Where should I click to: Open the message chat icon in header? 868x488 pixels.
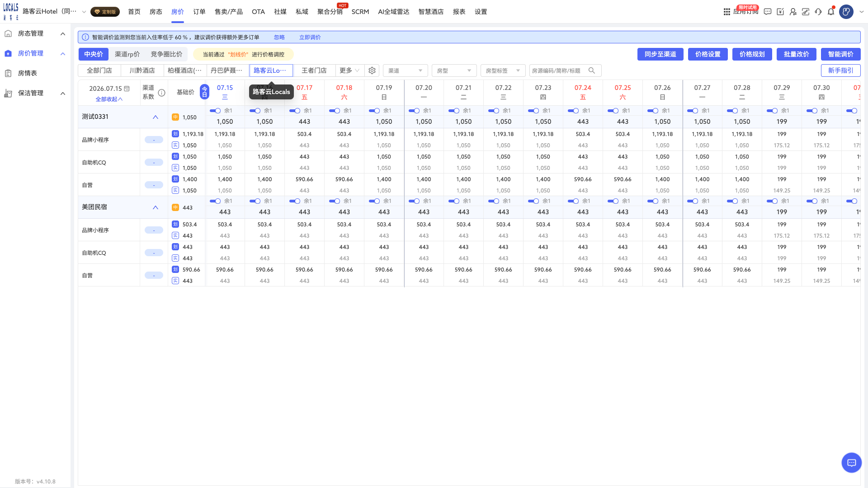(x=768, y=12)
